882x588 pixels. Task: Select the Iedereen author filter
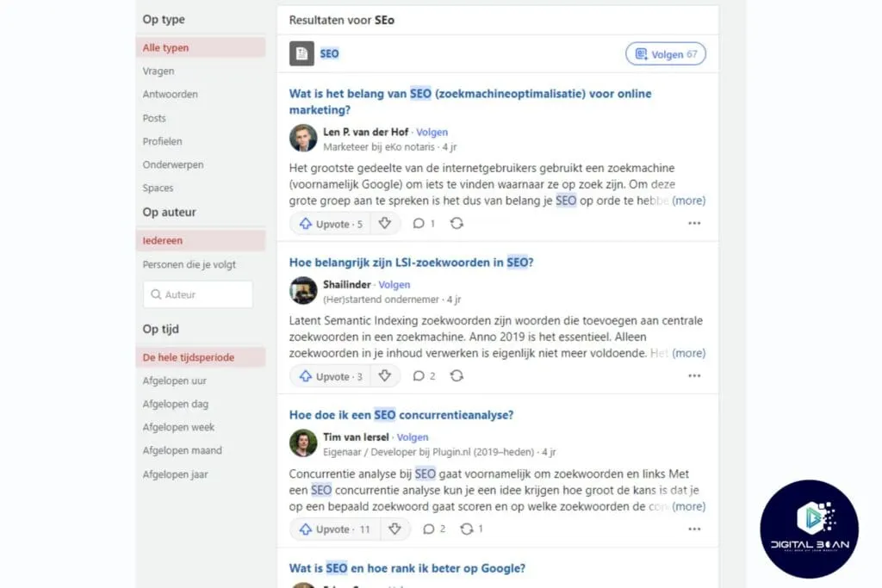(x=200, y=240)
